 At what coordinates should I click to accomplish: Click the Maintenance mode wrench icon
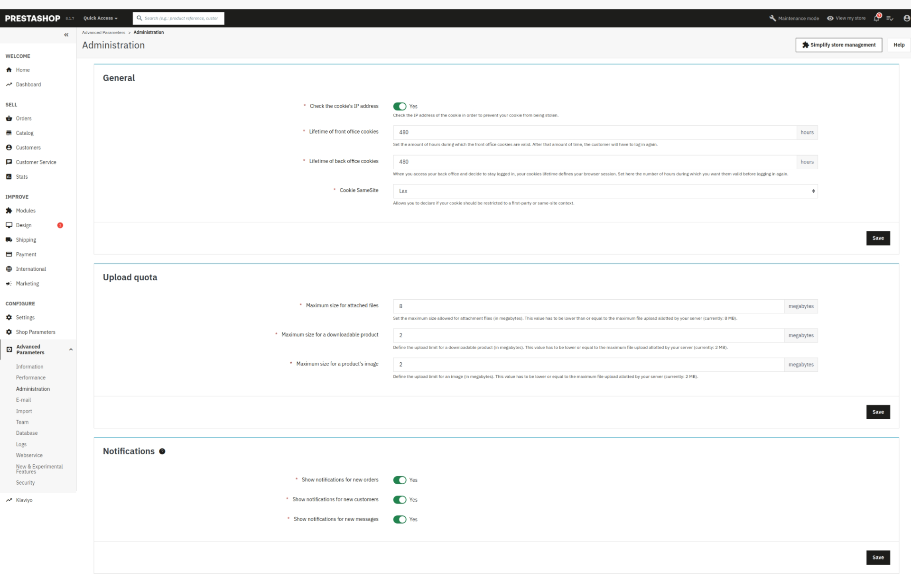pyautogui.click(x=772, y=18)
